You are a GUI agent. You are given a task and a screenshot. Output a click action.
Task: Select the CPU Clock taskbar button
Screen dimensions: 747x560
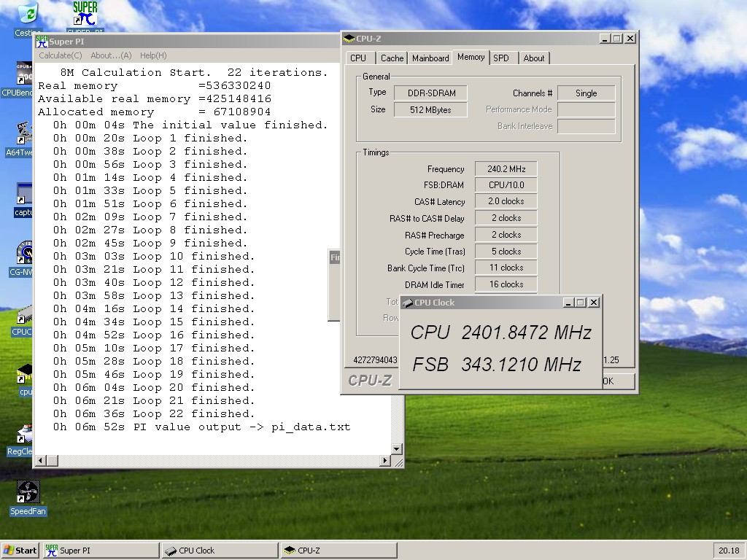click(x=220, y=551)
